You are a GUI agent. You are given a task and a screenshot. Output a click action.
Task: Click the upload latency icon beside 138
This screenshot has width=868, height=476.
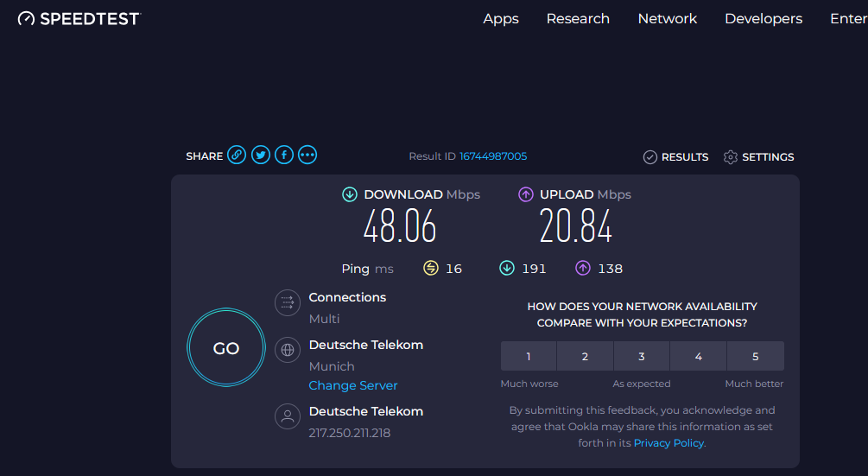pyautogui.click(x=583, y=269)
